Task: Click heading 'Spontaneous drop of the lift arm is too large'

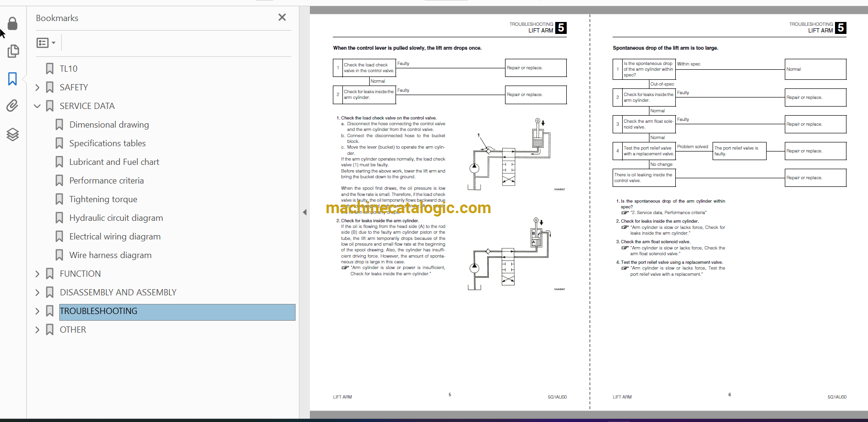Action: (665, 48)
